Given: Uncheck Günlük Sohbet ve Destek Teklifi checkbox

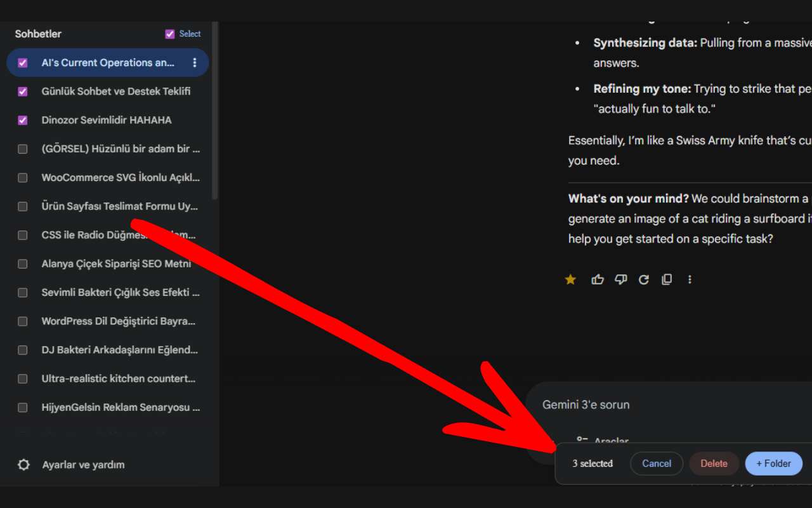Looking at the screenshot, I should pyautogui.click(x=23, y=91).
